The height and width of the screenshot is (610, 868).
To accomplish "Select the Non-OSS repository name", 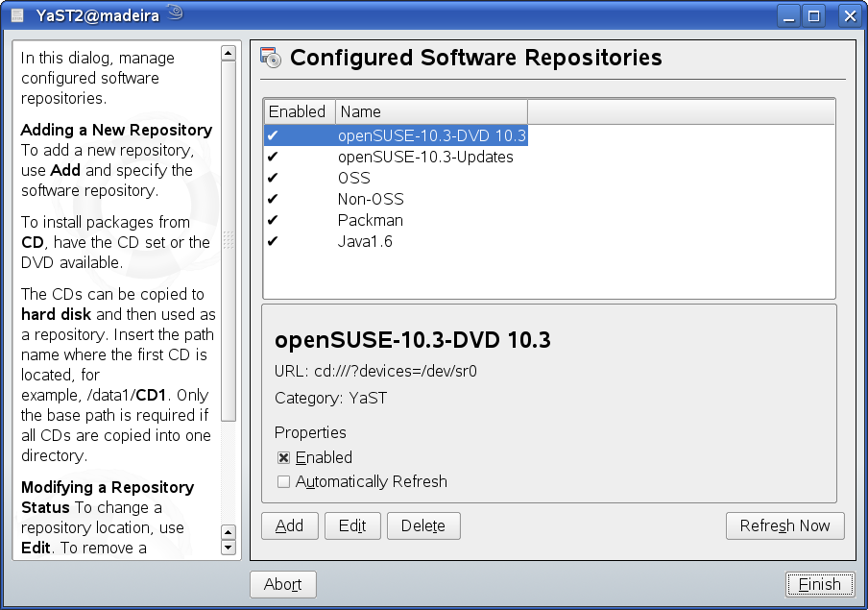I will [x=371, y=199].
